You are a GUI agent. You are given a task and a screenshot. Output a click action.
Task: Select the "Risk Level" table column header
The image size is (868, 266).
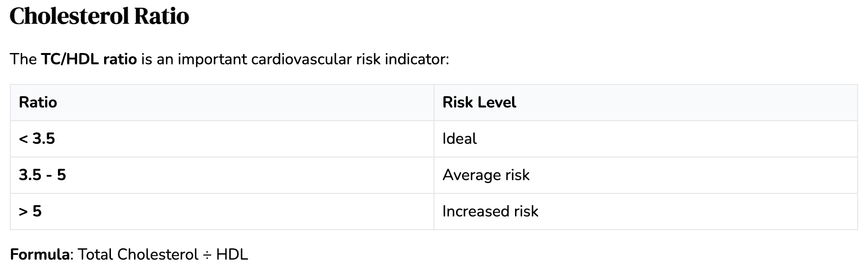tap(479, 102)
